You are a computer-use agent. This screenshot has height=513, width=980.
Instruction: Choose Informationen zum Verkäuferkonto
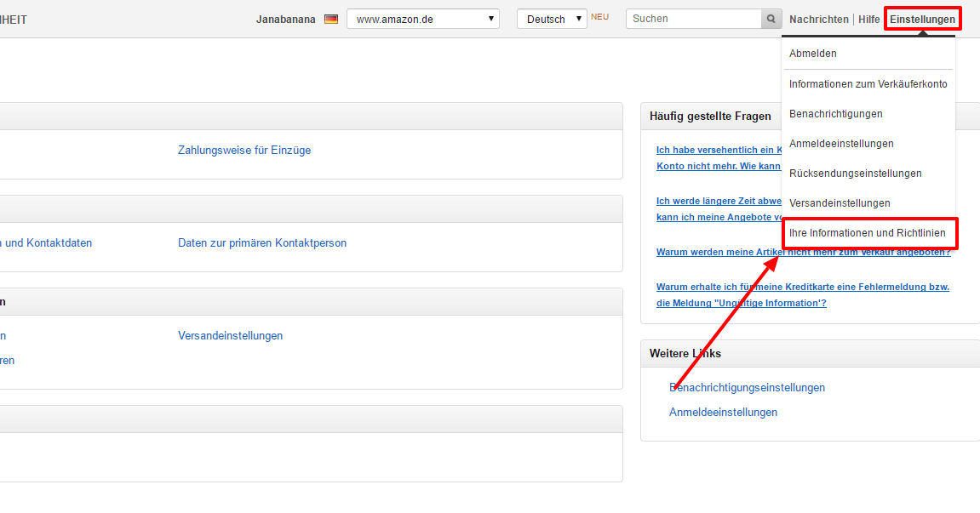(x=868, y=83)
